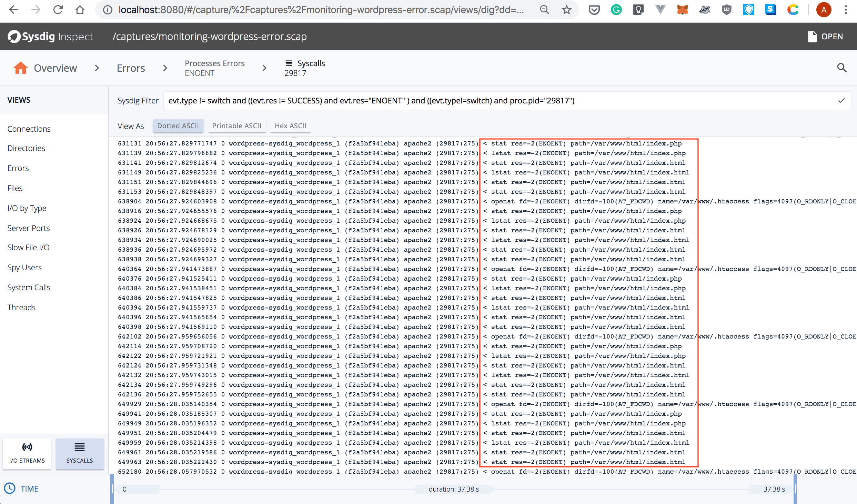Viewport: 857px width, 504px height.
Task: Click chevron after Errors breadcrumb
Action: coord(165,68)
